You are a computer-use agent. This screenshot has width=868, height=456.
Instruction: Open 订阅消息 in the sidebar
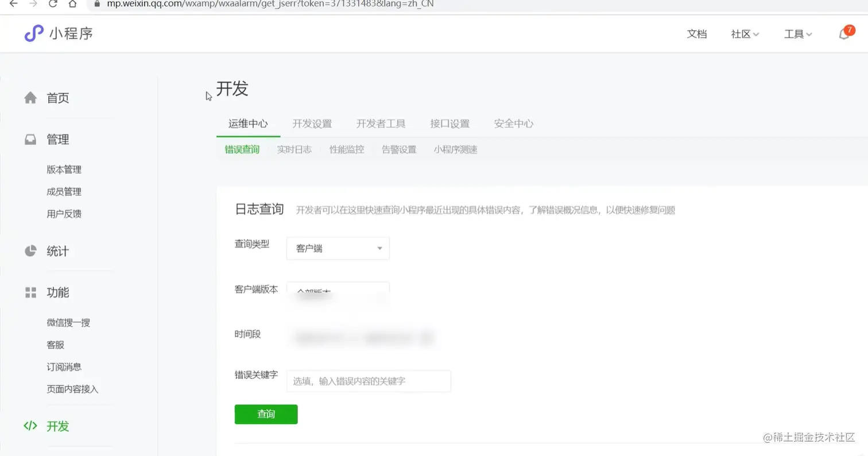click(64, 367)
